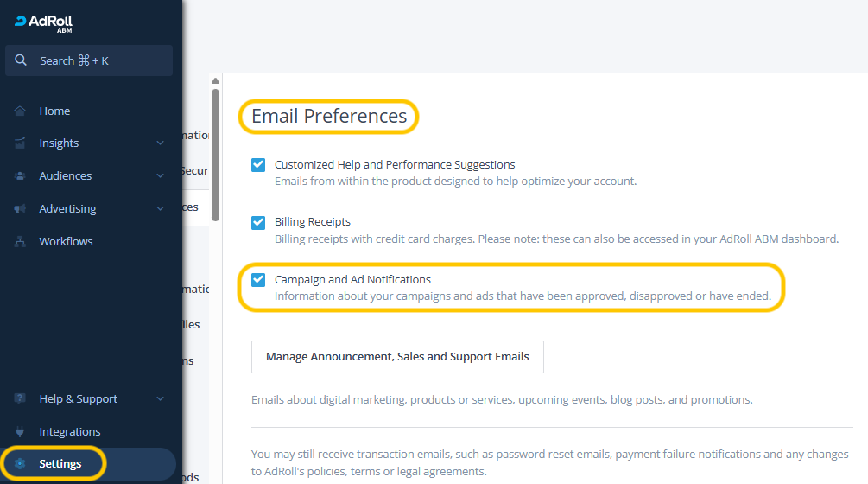Click the Audiences people icon
868x484 pixels.
tap(20, 176)
